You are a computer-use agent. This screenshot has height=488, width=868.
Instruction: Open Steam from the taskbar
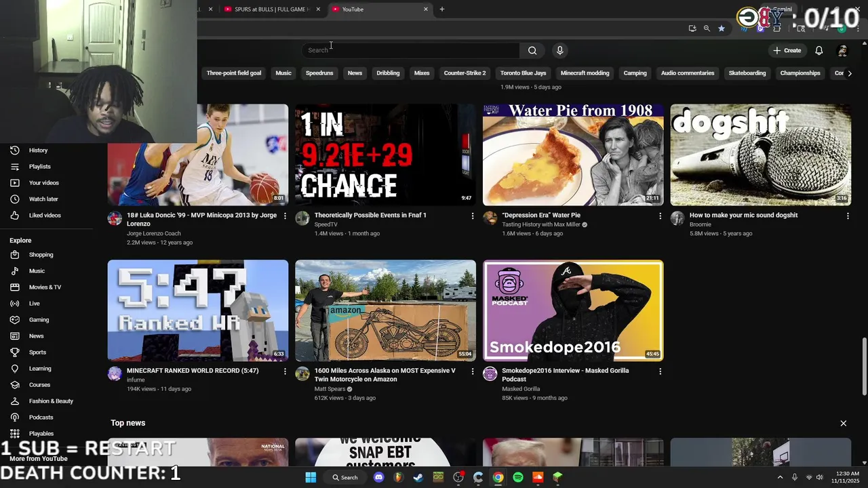[418, 477]
